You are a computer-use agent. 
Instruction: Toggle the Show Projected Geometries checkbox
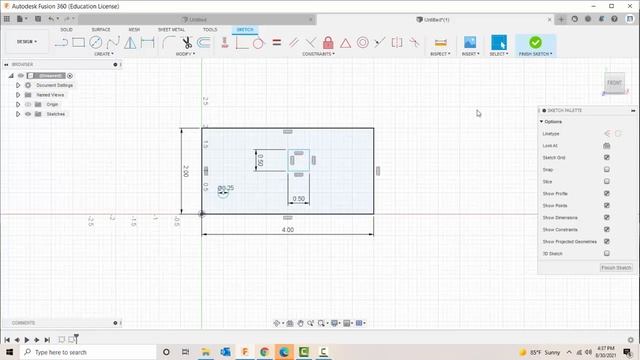(x=607, y=242)
